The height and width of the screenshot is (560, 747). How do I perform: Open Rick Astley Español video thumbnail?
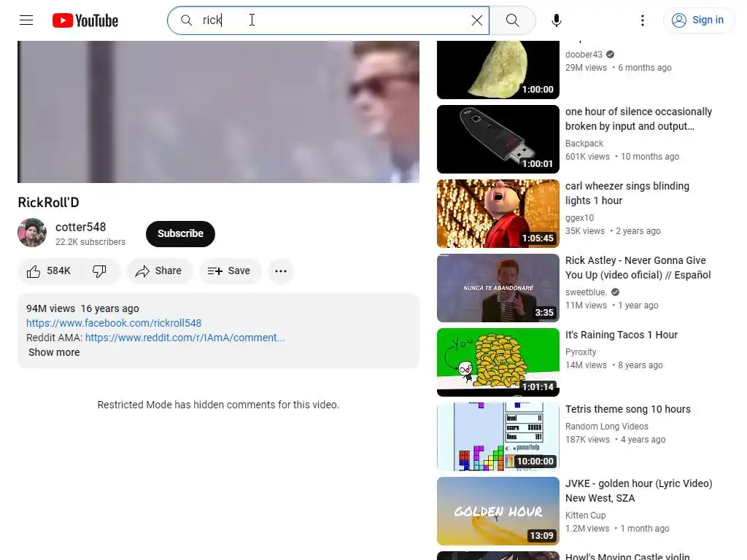(x=498, y=287)
